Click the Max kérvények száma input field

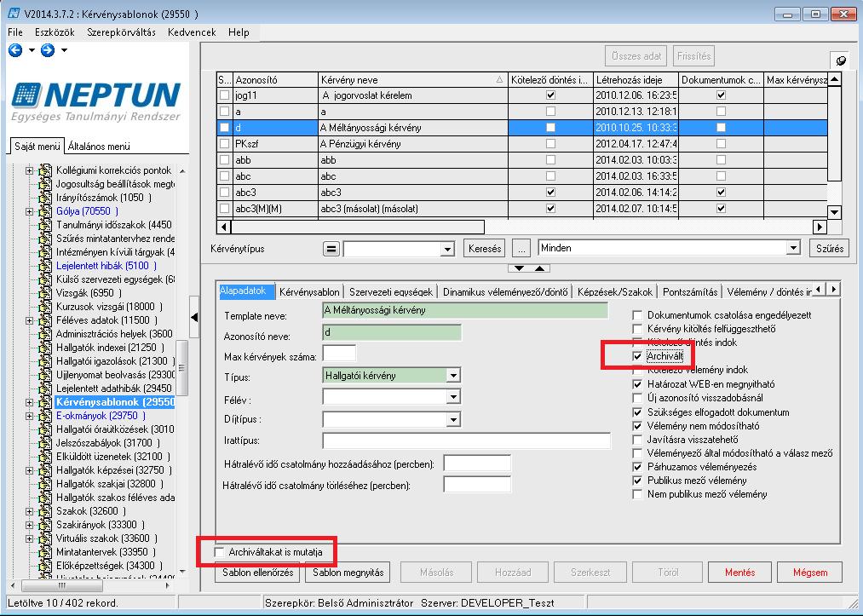pyautogui.click(x=339, y=354)
